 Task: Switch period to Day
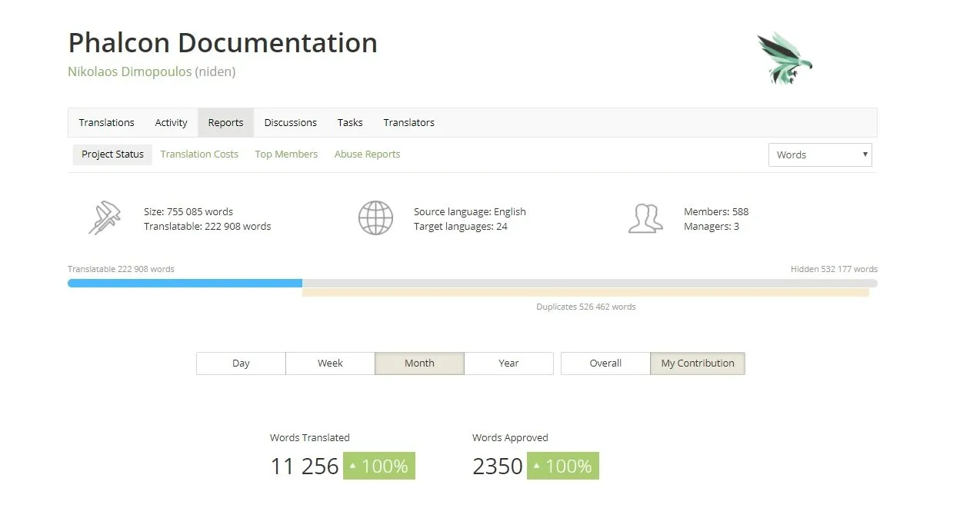241,364
